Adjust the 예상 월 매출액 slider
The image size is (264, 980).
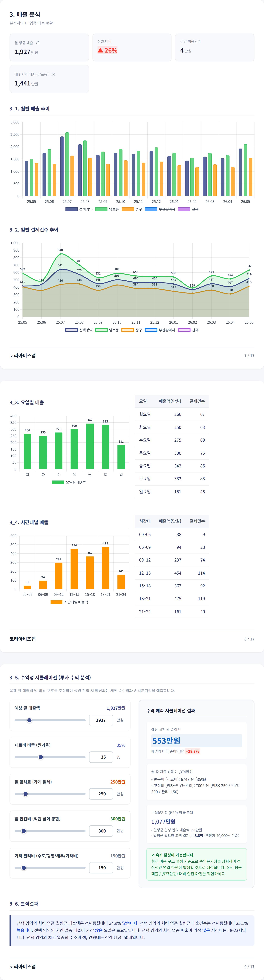(x=50, y=720)
